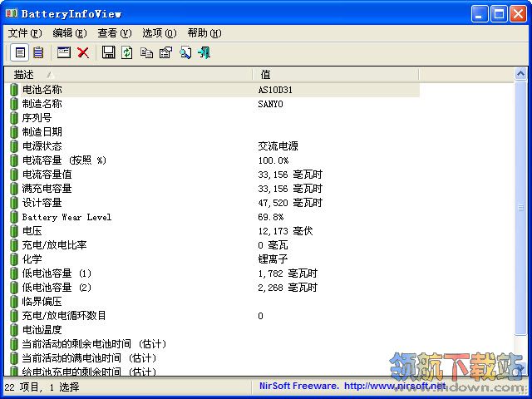532x399 pixels.
Task: Open the 查看(V) menu
Action: point(115,33)
